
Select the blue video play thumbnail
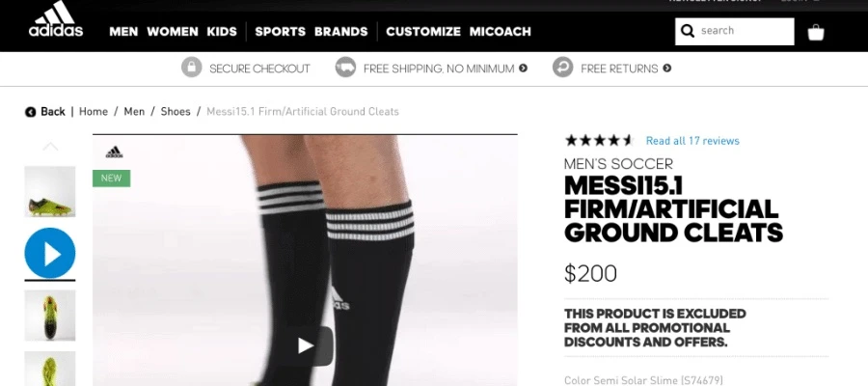pos(50,253)
